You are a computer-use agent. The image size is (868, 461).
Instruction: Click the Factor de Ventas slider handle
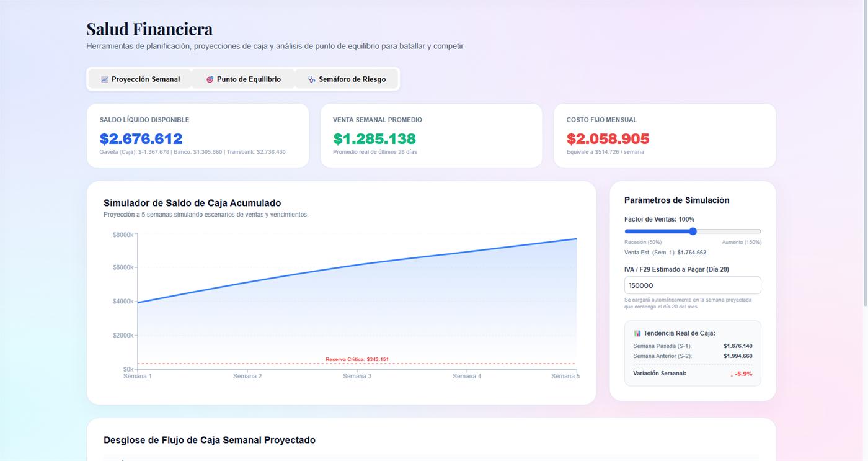693,231
